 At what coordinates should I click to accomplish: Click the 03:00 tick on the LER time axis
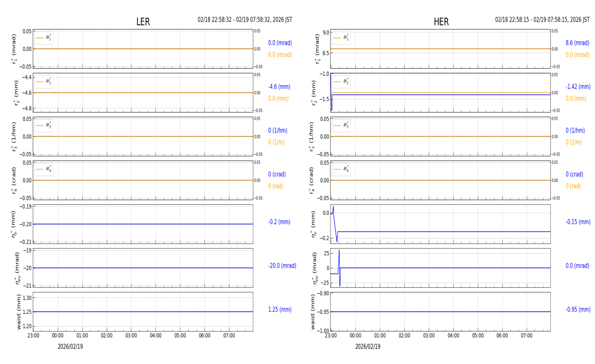click(x=131, y=336)
